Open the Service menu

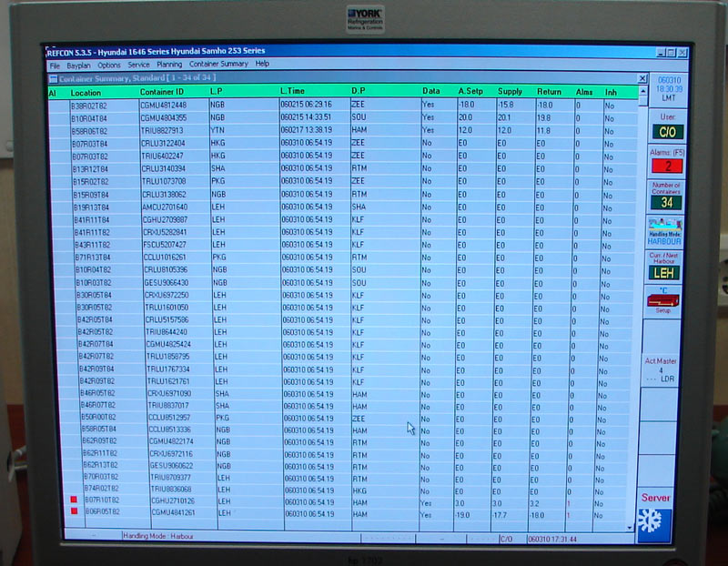click(x=139, y=65)
